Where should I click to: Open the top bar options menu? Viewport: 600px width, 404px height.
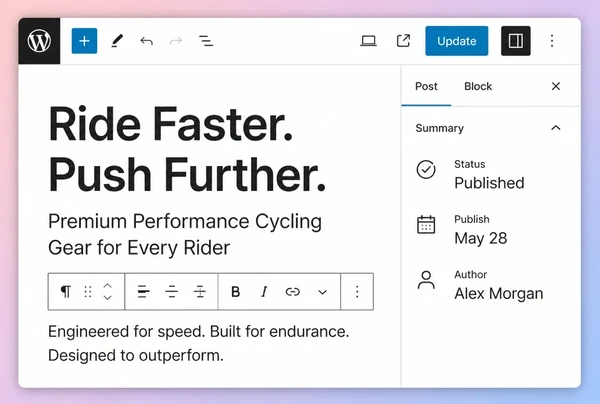pyautogui.click(x=552, y=41)
